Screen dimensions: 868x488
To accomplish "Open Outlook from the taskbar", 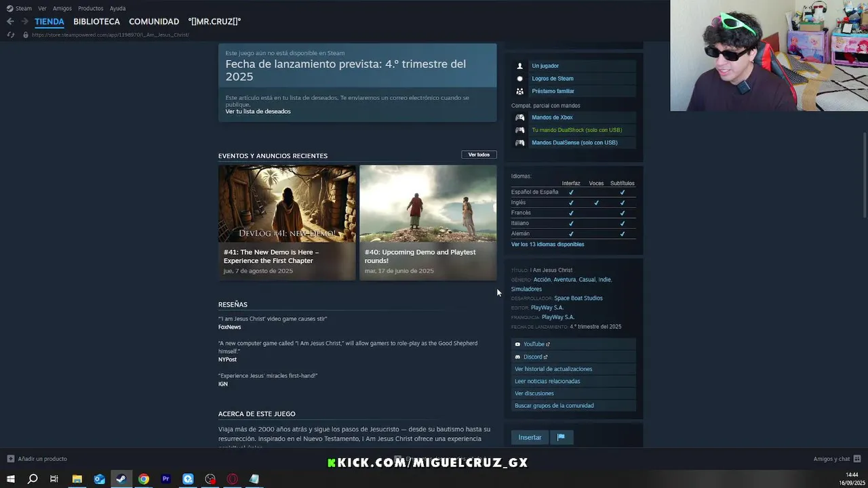I will [x=100, y=479].
